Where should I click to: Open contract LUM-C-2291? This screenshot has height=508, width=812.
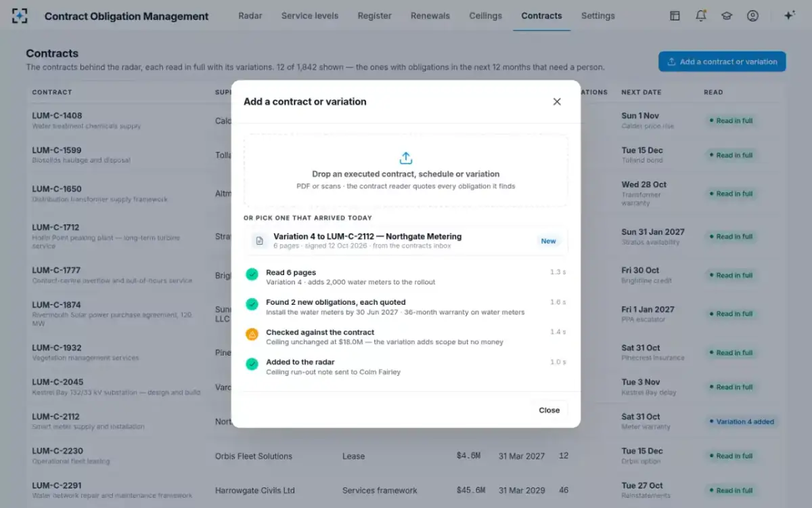[x=57, y=486]
